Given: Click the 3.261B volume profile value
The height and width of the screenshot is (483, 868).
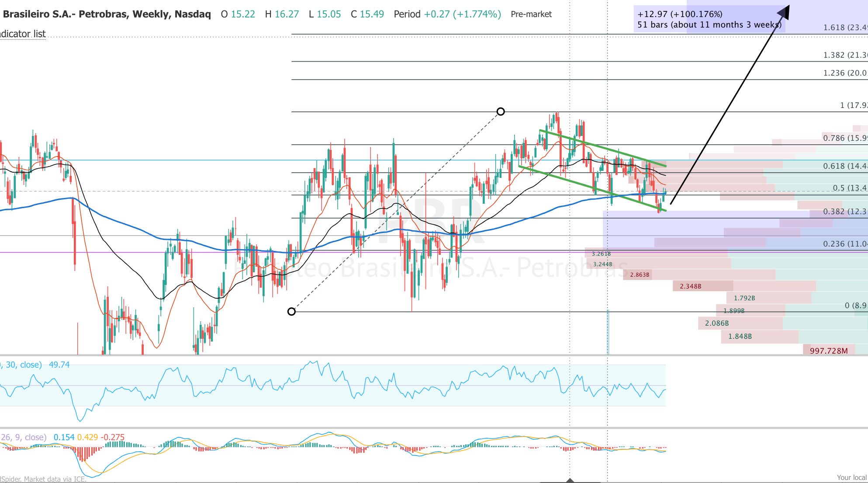Looking at the screenshot, I should 601,254.
